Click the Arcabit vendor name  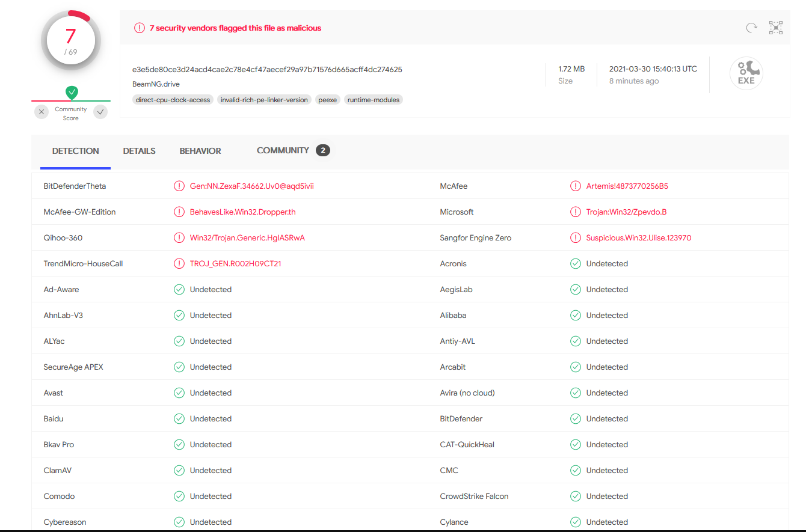453,367
